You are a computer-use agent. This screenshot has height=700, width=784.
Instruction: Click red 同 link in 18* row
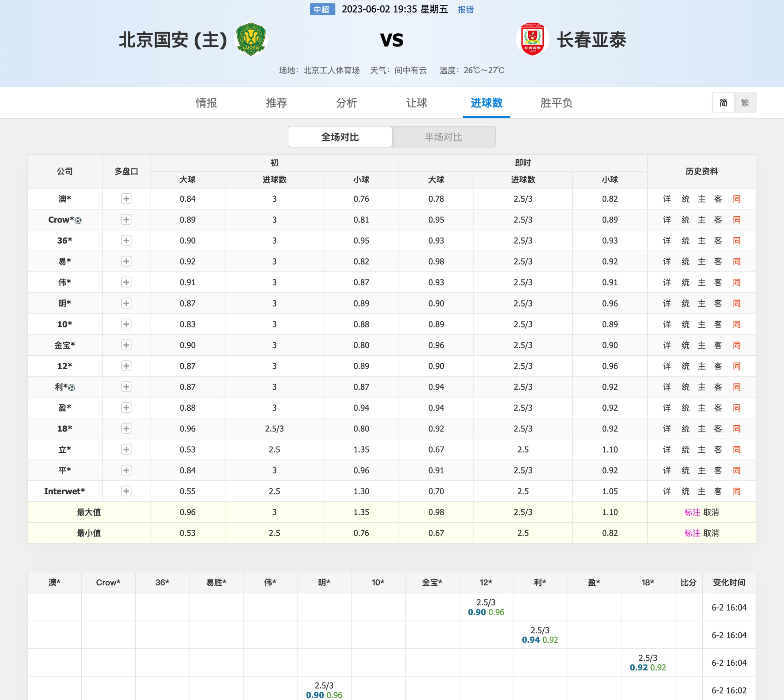point(737,428)
